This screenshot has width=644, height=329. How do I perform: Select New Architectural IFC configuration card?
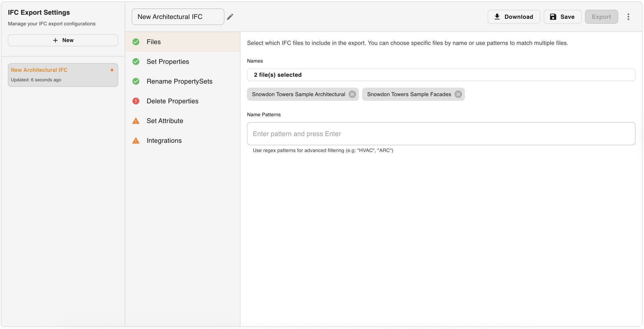[x=63, y=75]
